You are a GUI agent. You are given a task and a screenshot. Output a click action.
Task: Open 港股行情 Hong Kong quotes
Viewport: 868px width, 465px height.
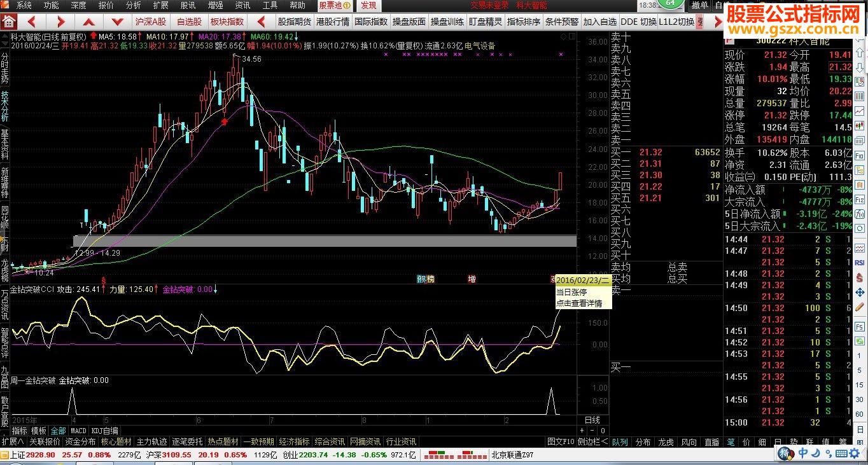pos(333,21)
